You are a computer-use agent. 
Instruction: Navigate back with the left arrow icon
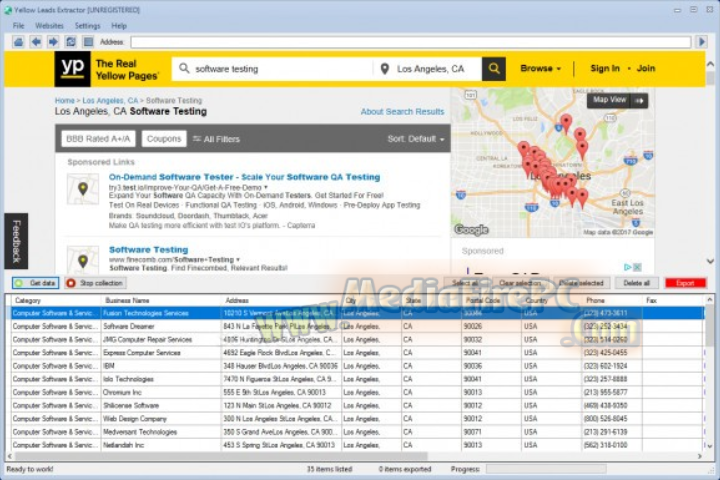click(x=36, y=42)
